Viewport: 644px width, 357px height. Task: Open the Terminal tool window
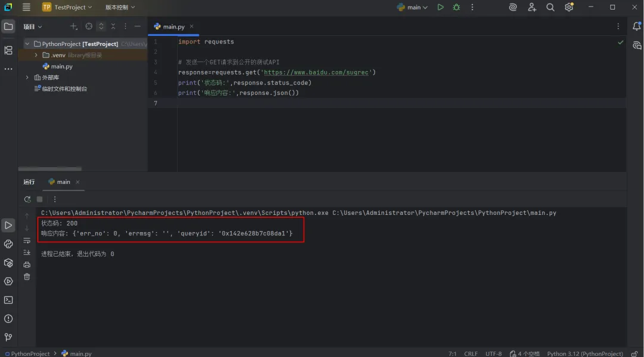(8, 300)
